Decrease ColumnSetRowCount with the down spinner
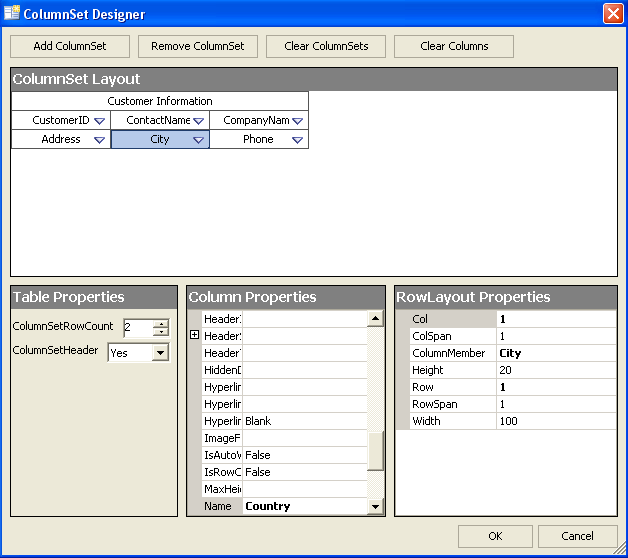Image resolution: width=628 pixels, height=558 pixels. [161, 332]
